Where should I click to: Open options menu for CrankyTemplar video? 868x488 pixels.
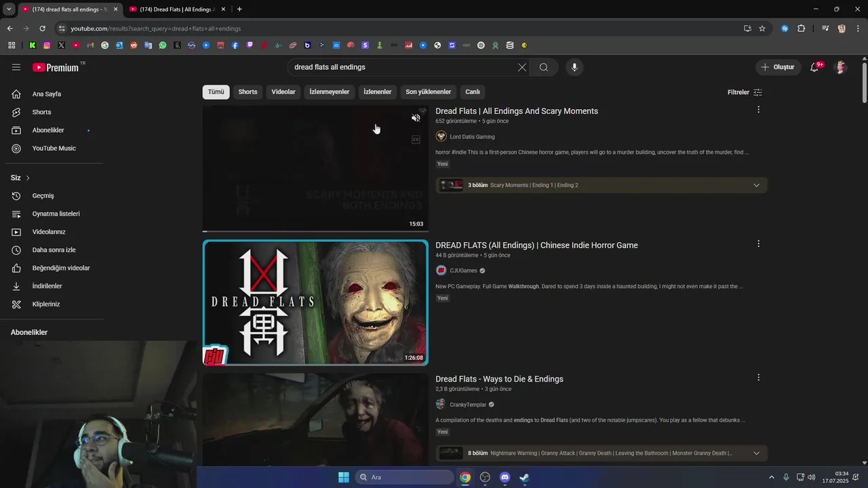pos(758,378)
